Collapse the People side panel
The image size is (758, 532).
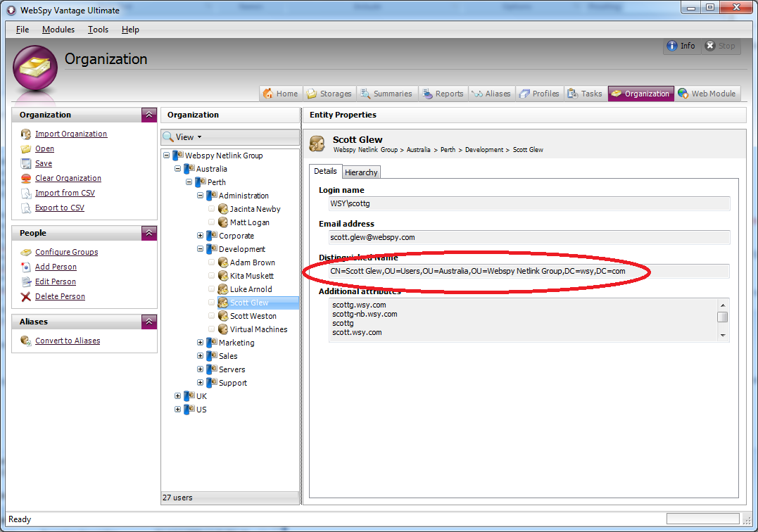(x=149, y=233)
